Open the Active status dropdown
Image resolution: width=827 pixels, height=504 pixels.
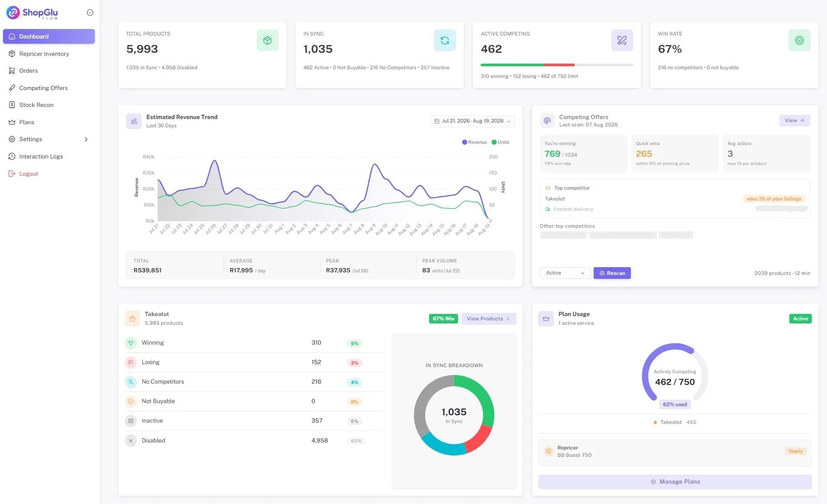pyautogui.click(x=565, y=273)
